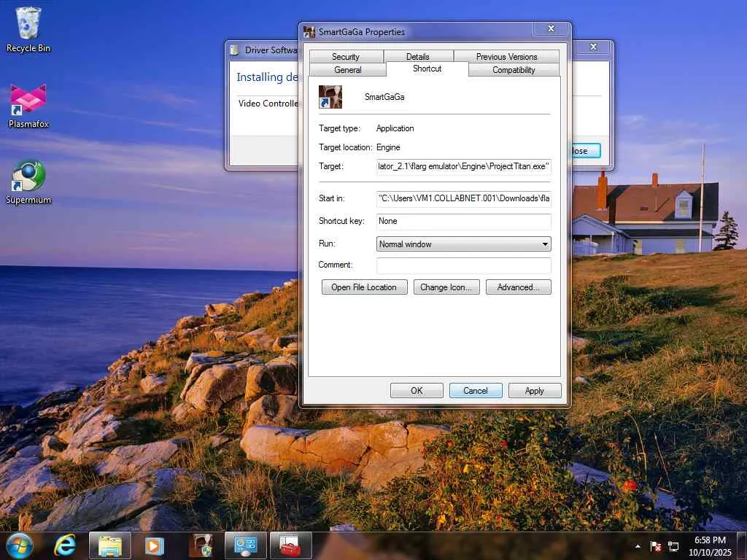Click SmartGaGa Properties title bar icon
The width and height of the screenshot is (747, 560).
[x=309, y=32]
